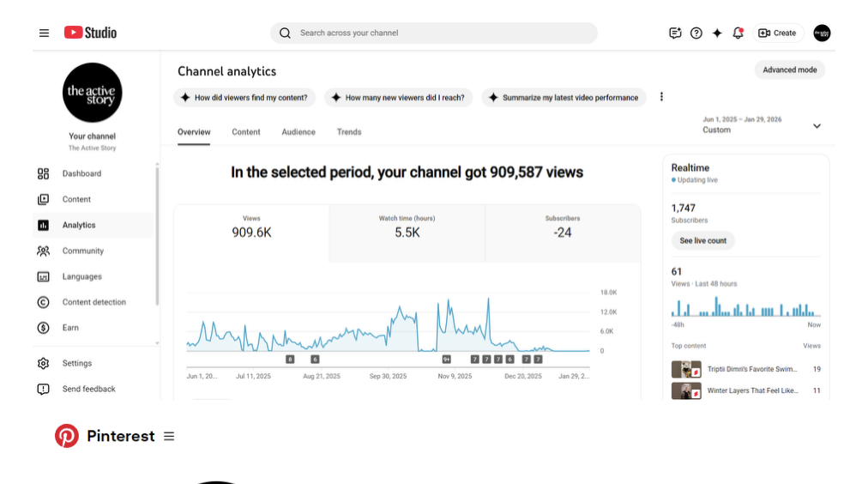This screenshot has height=484, width=868.
Task: Switch to the Audience tab
Action: coord(298,132)
